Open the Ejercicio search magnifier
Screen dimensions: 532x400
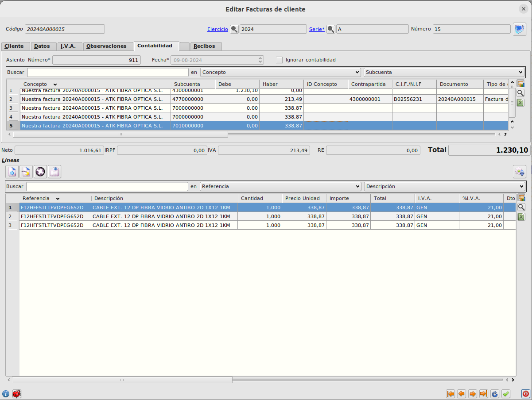click(x=234, y=29)
